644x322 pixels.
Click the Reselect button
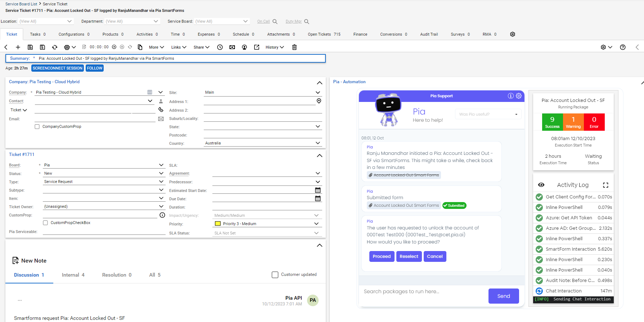[409, 256]
